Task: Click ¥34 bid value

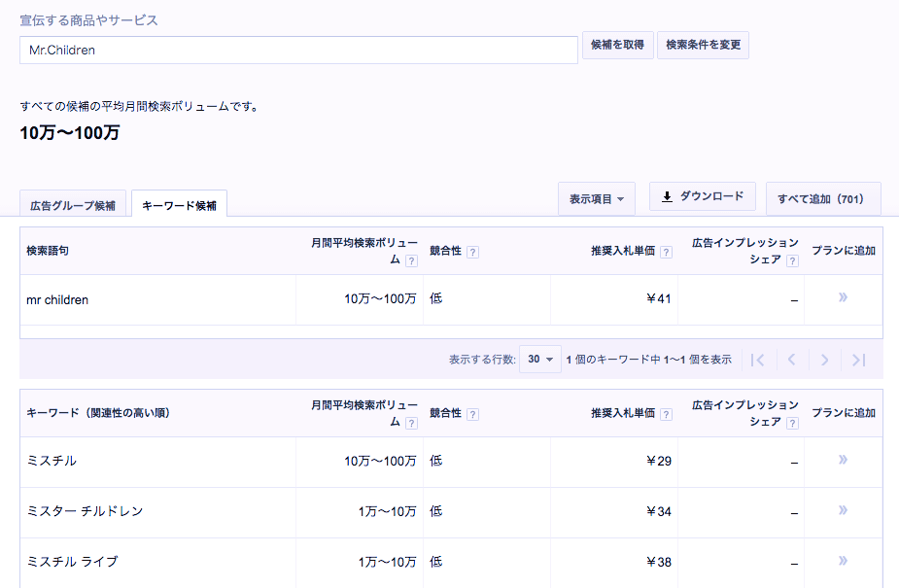Action: coord(658,512)
